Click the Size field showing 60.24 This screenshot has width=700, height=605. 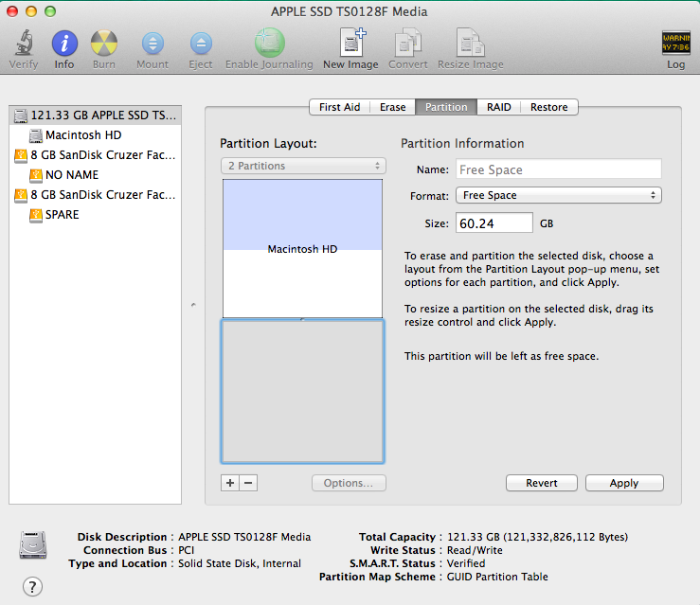point(494,222)
